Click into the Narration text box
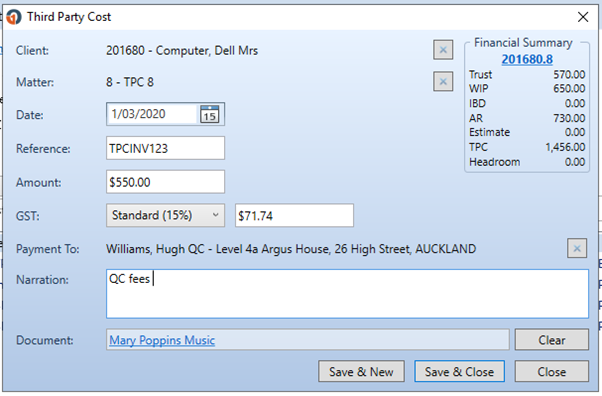 (x=347, y=294)
